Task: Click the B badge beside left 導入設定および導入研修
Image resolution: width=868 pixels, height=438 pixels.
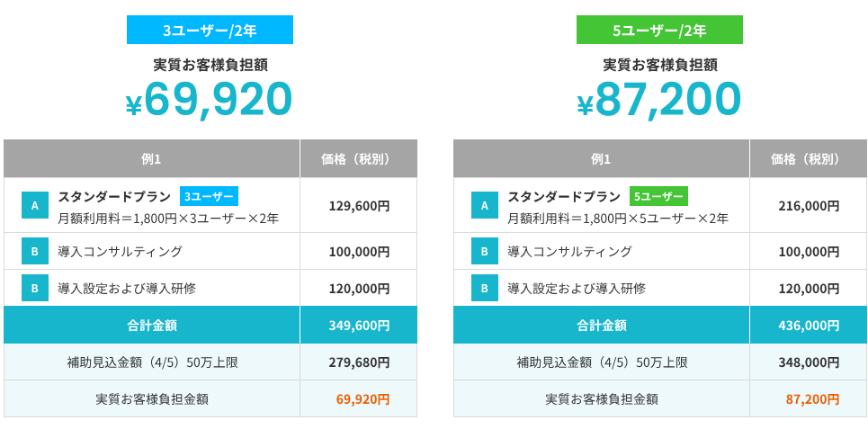Action: tap(35, 288)
